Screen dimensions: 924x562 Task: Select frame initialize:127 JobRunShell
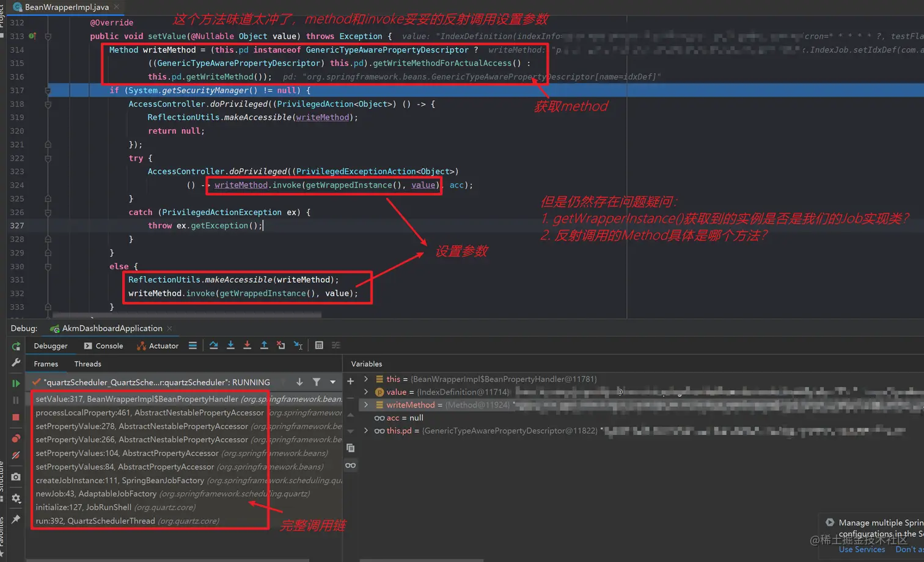(x=186, y=507)
